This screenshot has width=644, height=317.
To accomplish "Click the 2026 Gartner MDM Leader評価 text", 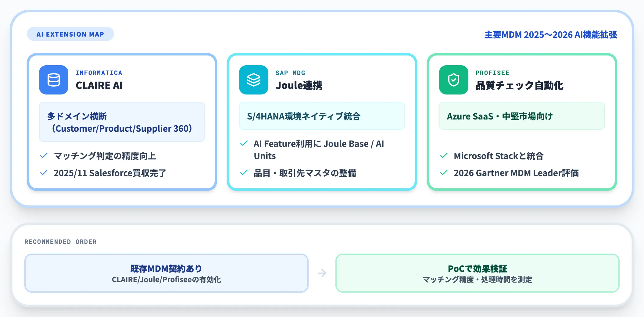I will pos(516,173).
